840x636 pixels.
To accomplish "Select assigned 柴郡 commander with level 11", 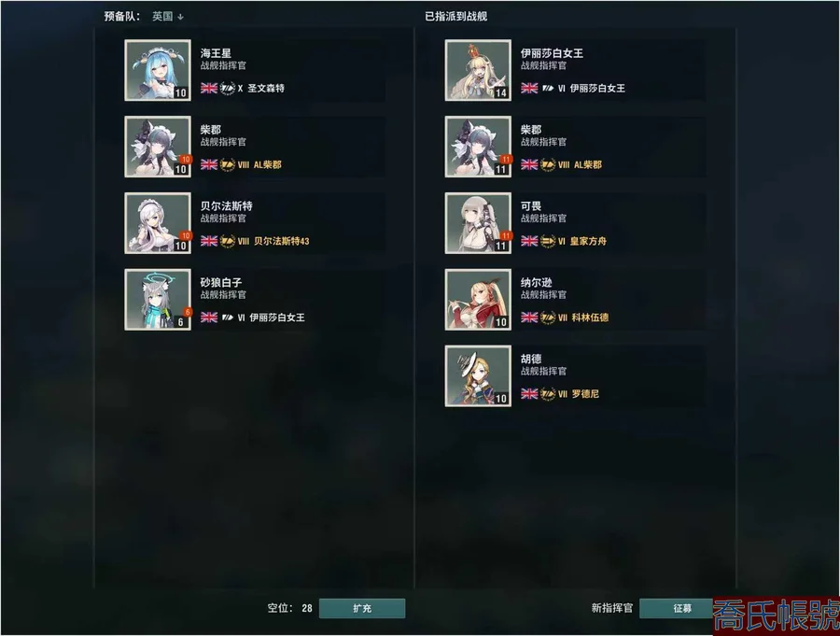I will tap(478, 147).
